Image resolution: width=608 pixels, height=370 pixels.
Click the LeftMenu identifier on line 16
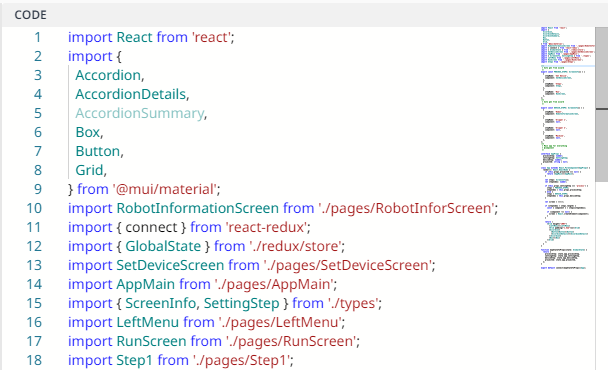coord(147,322)
